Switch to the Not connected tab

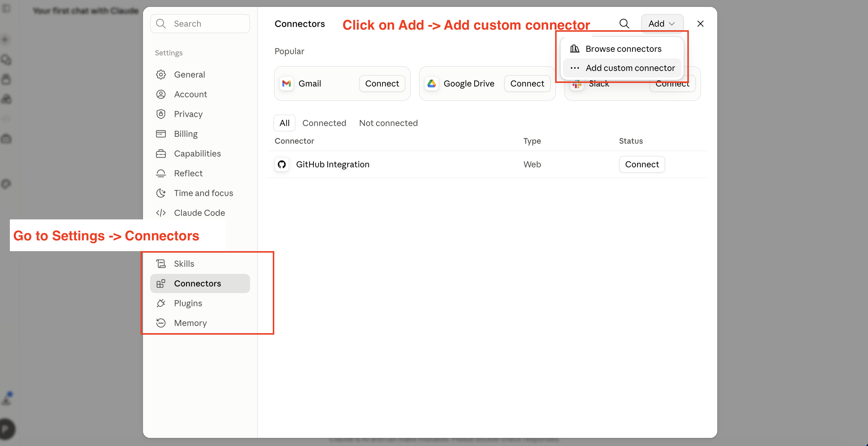(388, 123)
